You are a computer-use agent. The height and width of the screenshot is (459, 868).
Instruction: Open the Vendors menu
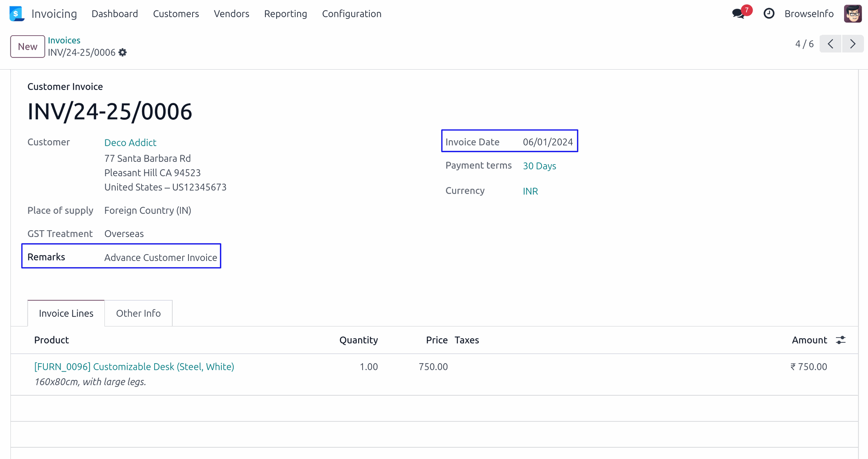(231, 14)
